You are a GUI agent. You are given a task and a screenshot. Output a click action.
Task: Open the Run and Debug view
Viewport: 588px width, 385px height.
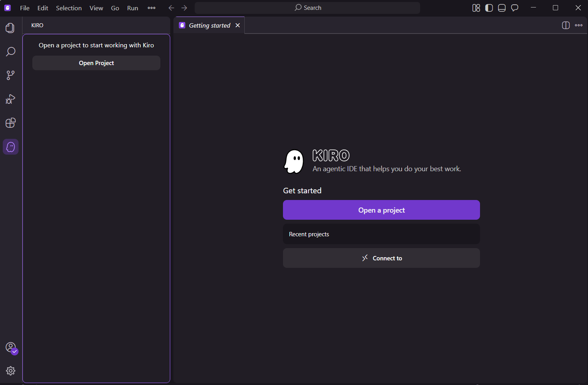coord(11,99)
